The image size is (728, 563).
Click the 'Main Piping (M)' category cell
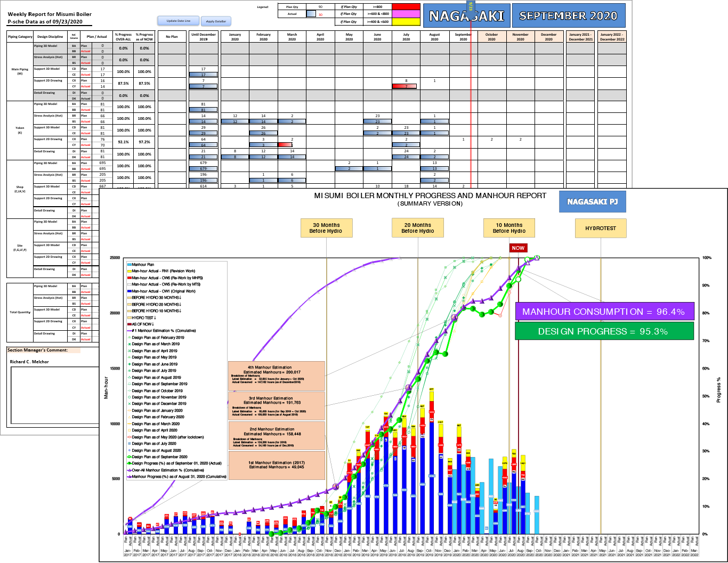(x=20, y=72)
